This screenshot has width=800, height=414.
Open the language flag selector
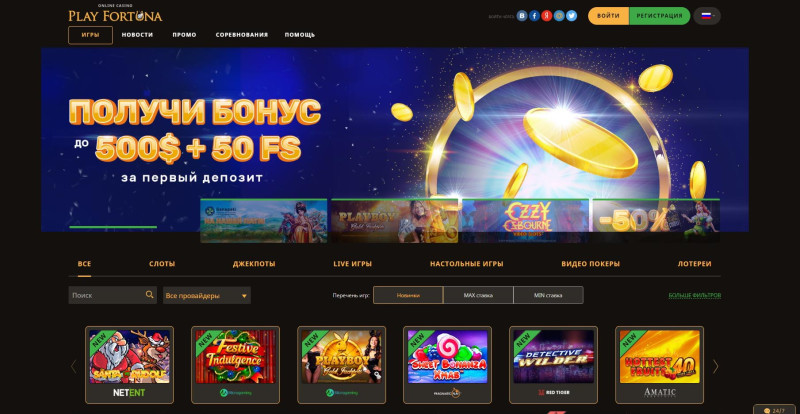(x=707, y=16)
